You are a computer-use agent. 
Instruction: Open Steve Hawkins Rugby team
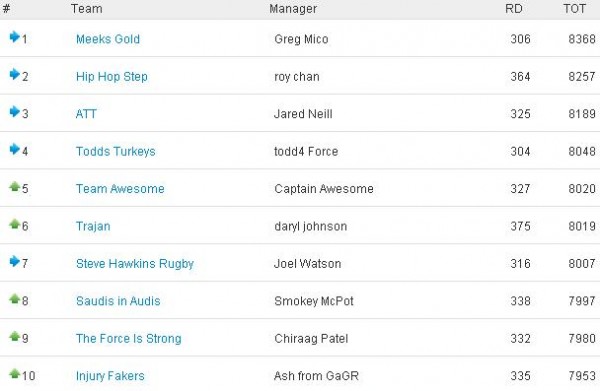(x=135, y=264)
